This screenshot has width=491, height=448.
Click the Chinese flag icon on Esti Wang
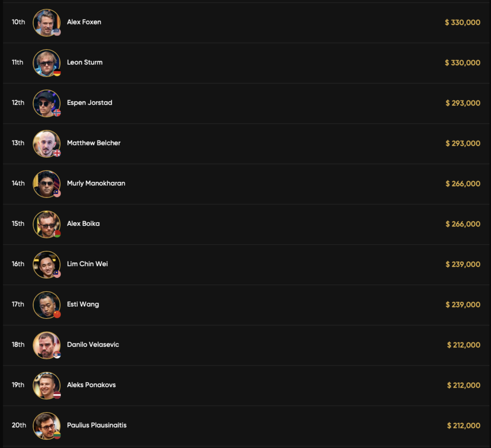[57, 314]
